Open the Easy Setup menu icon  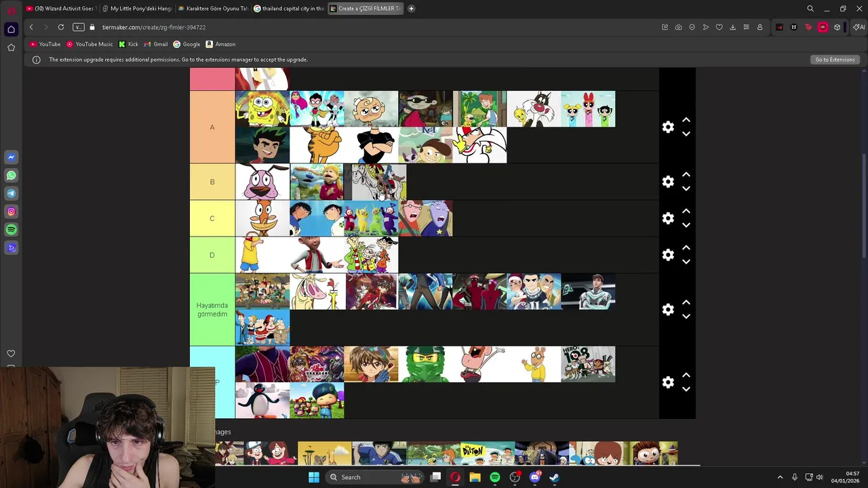pos(746,27)
